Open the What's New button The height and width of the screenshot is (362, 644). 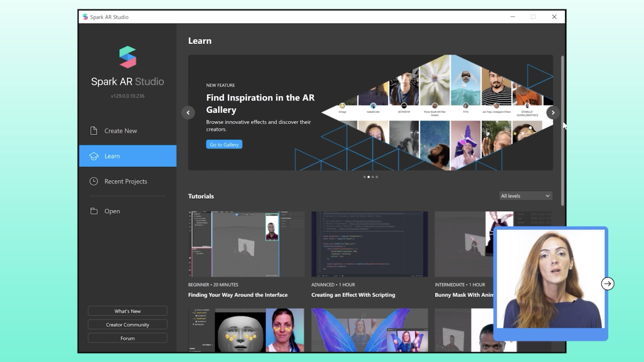128,311
